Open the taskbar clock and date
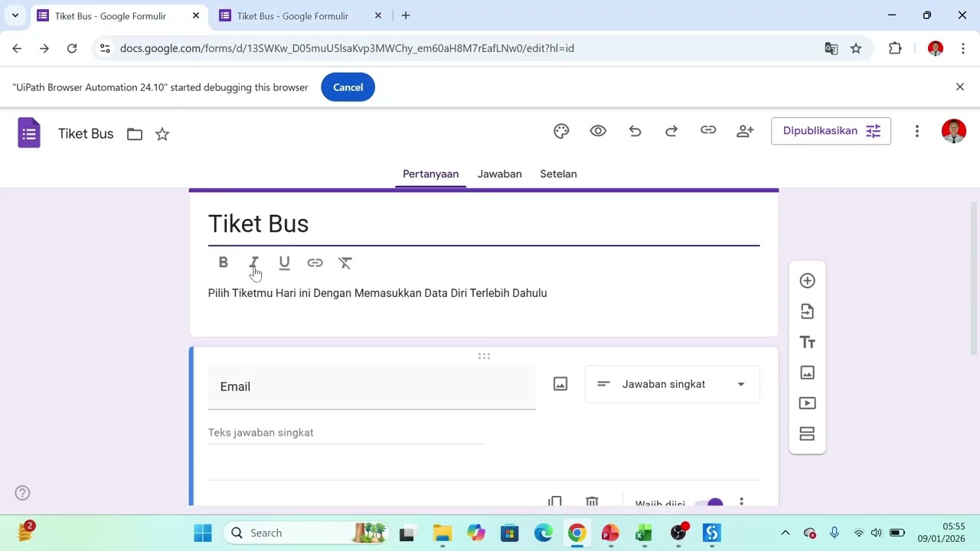The width and height of the screenshot is (980, 551). tap(942, 533)
